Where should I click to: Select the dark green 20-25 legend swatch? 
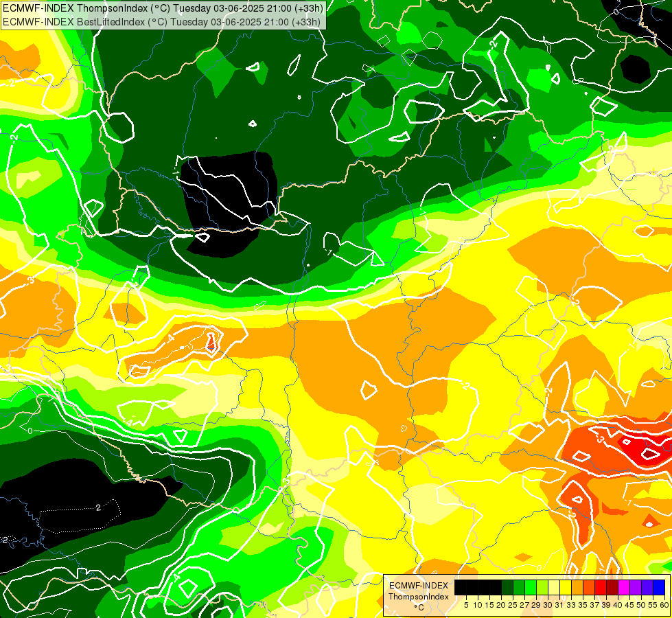pos(507,587)
